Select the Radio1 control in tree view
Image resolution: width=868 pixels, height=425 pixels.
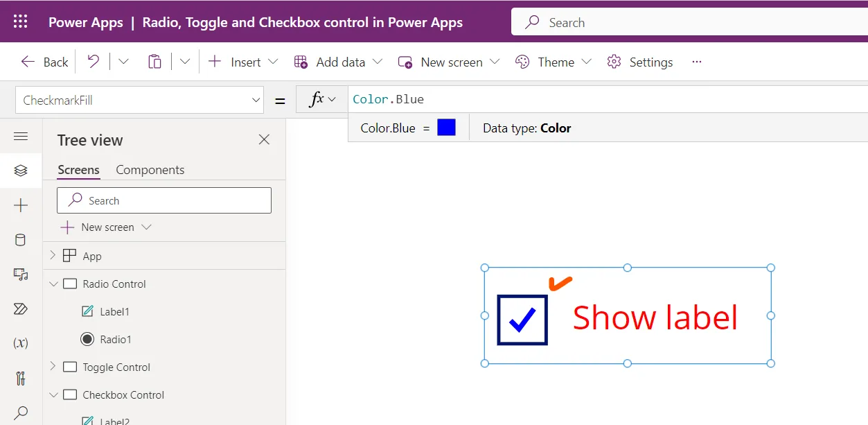[114, 339]
